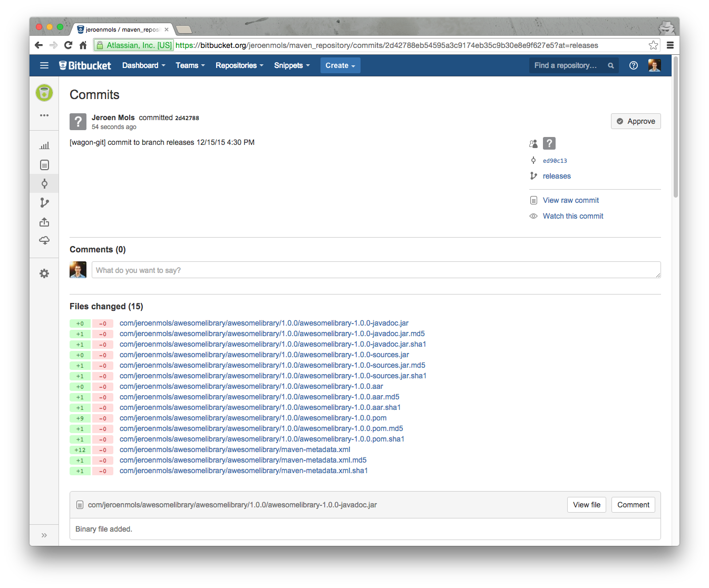
Task: Open awesomelibrary-1.0.0-sources.jar.md5 file link
Action: [x=273, y=365]
